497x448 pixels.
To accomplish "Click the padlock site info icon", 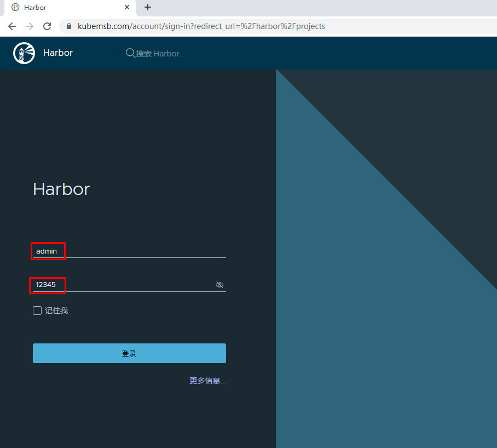I will point(69,26).
